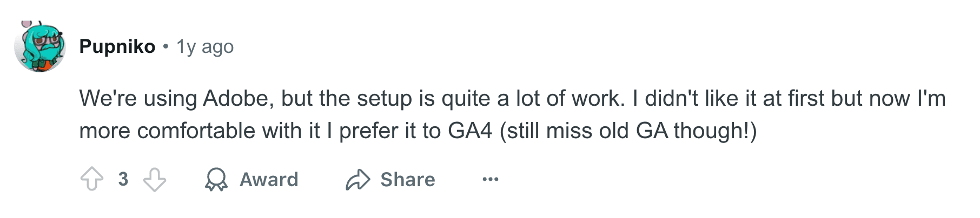Viewport: 980px width, 218px height.
Task: Click the word "prefer" in the second line
Action: coord(369,131)
